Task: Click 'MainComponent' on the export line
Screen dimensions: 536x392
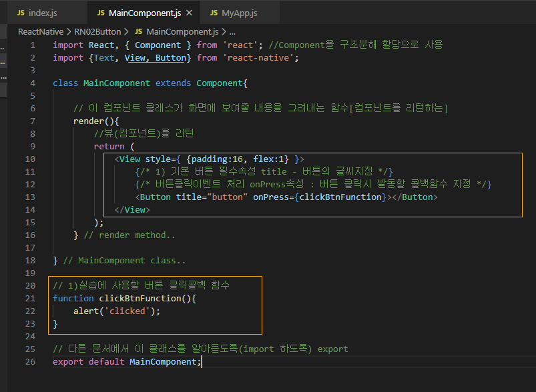Action: tap(163, 361)
